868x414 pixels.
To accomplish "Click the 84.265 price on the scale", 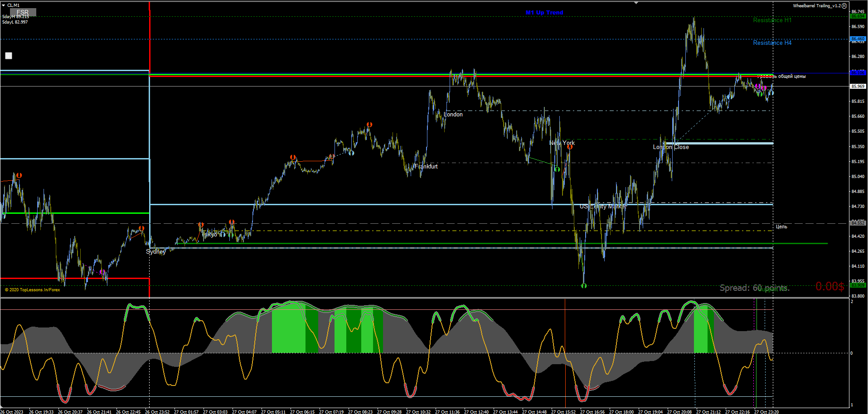I will 858,251.
